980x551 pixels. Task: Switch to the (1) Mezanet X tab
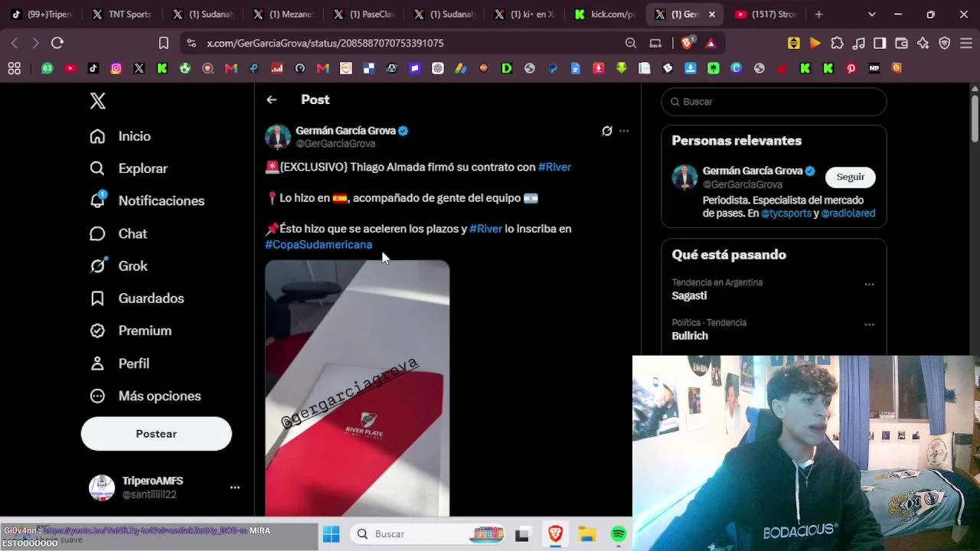283,15
